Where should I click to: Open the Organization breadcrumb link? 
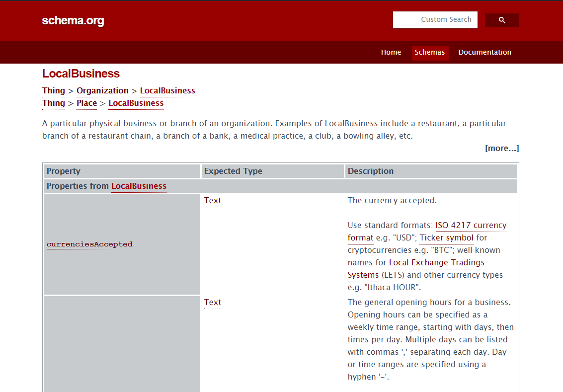tap(102, 90)
